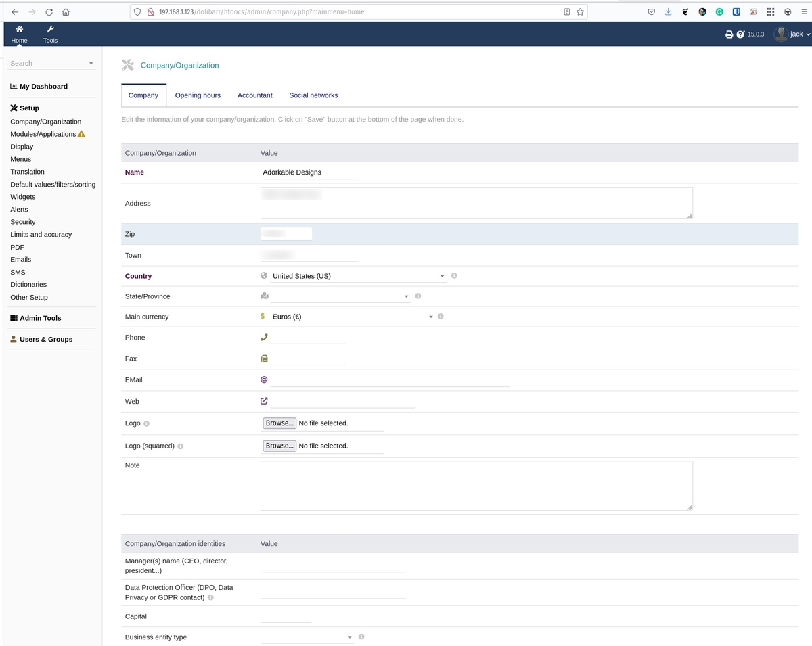Click the phone handset icon in Phone row
The width and height of the screenshot is (812, 646).
point(263,337)
